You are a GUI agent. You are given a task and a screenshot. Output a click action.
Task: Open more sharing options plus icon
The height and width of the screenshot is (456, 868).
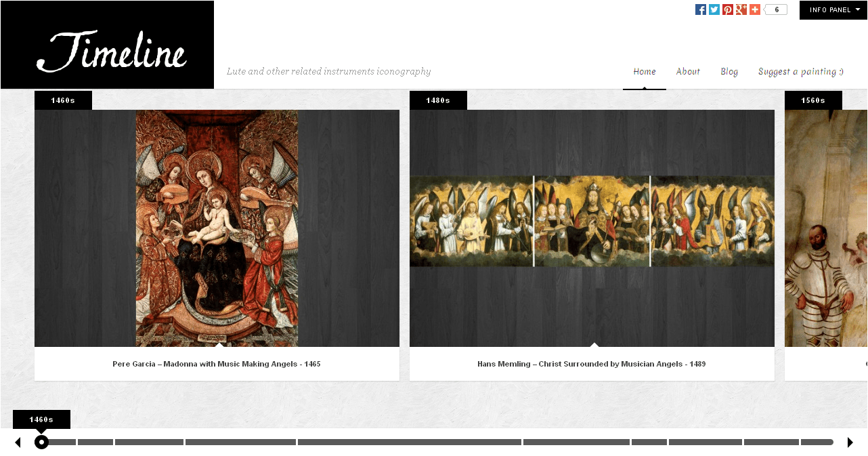click(755, 9)
